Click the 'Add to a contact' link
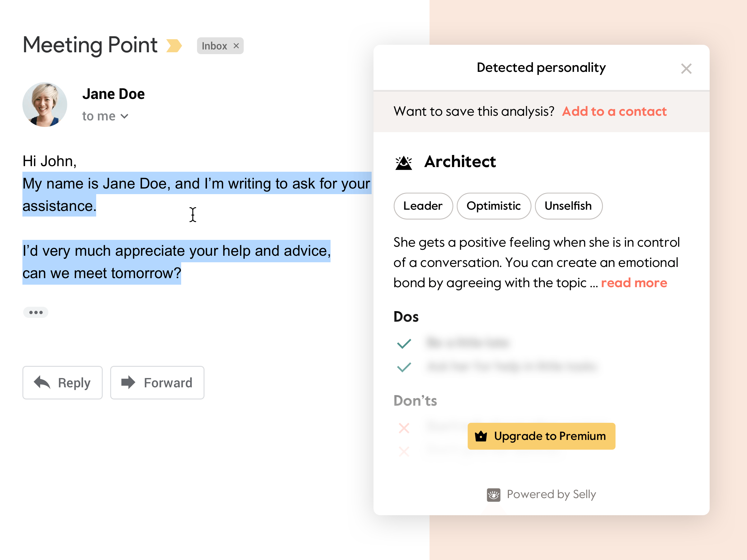The height and width of the screenshot is (560, 747). [614, 111]
